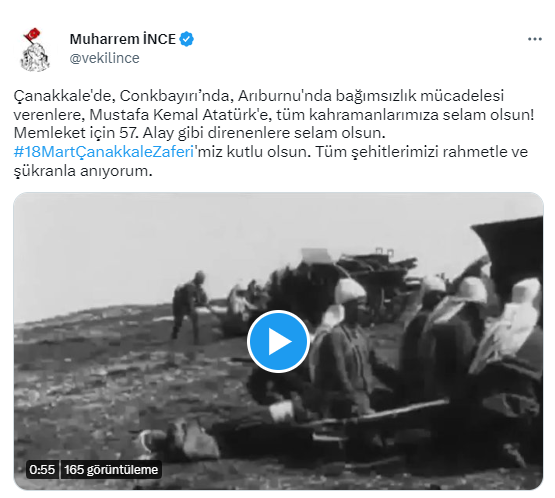Click the Turkish flag in the avatar
The width and height of the screenshot is (555, 498).
(33, 35)
